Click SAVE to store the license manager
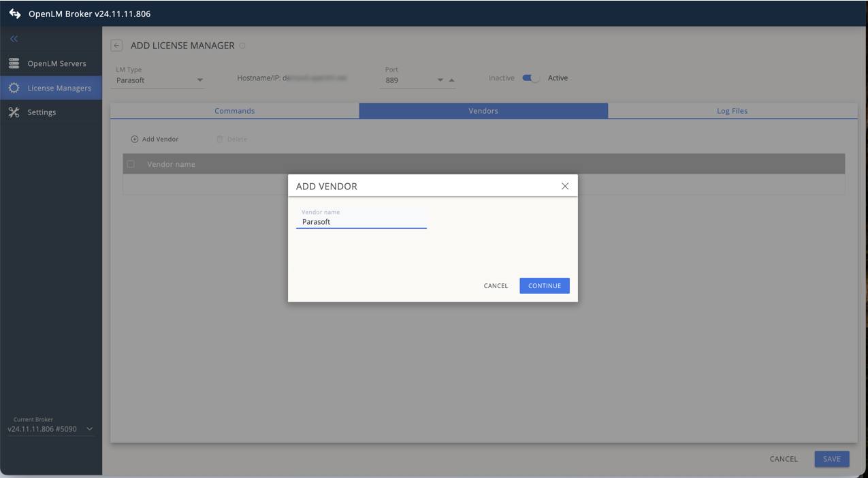Viewport: 868px width, 478px height. 831,459
